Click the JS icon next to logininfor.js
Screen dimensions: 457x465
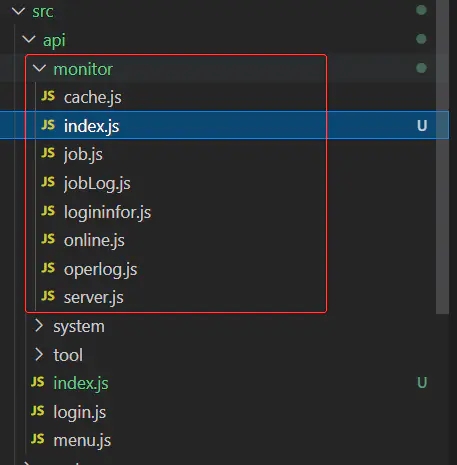[x=48, y=211]
